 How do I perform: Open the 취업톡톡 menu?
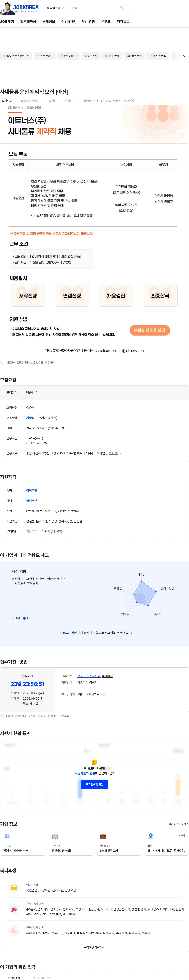click(x=123, y=22)
